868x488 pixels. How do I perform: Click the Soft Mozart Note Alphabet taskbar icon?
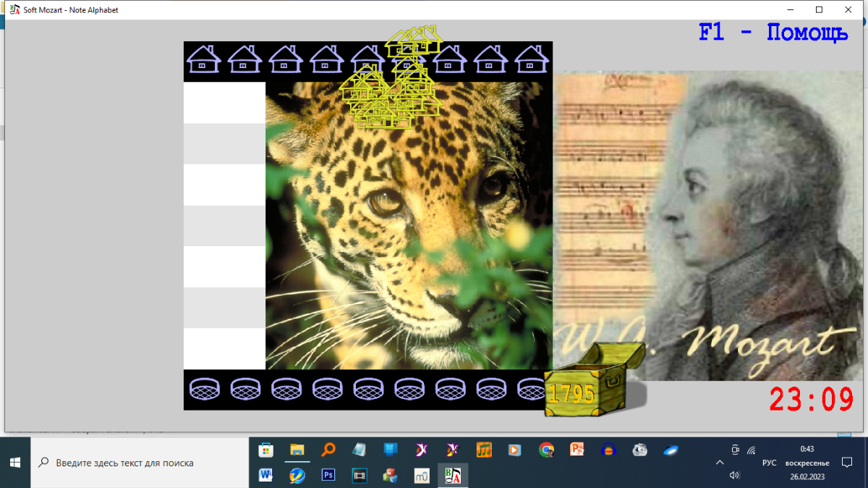(x=453, y=475)
